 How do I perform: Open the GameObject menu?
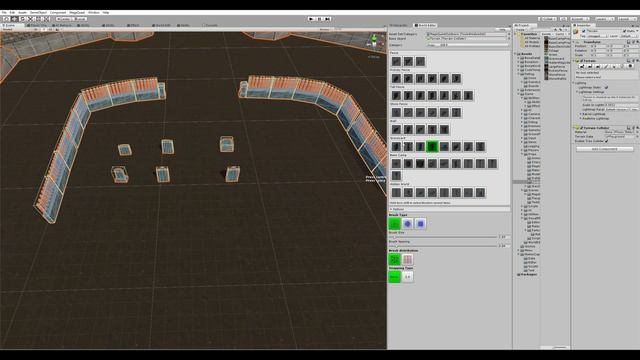(x=39, y=13)
